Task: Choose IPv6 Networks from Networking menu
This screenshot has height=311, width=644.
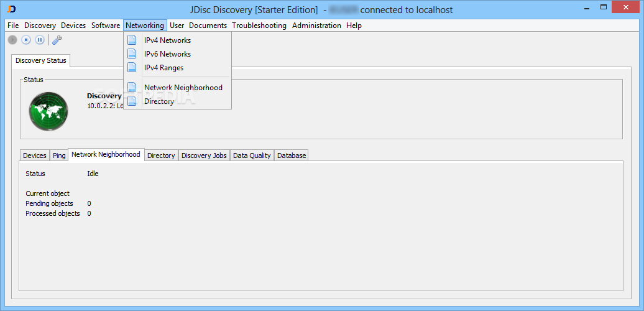Action: click(177, 54)
